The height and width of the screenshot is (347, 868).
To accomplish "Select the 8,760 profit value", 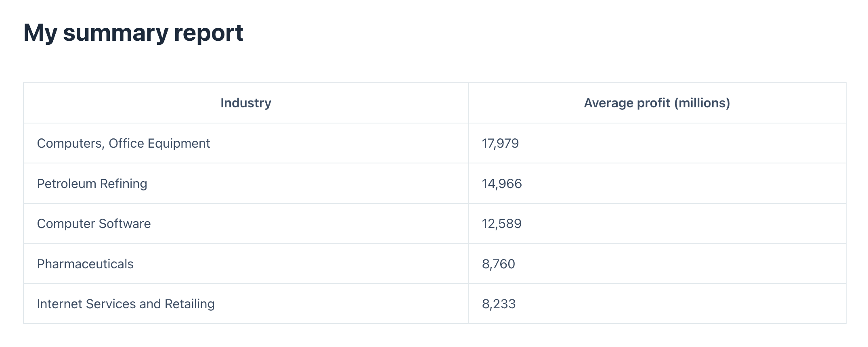I will point(499,264).
